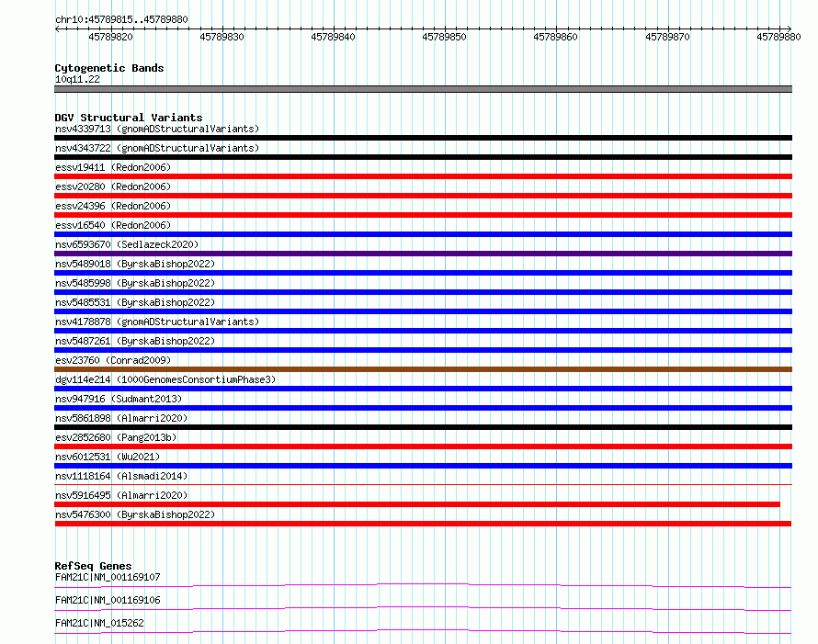Click ruler position 45789860
The height and width of the screenshot is (644, 818).
555,37
